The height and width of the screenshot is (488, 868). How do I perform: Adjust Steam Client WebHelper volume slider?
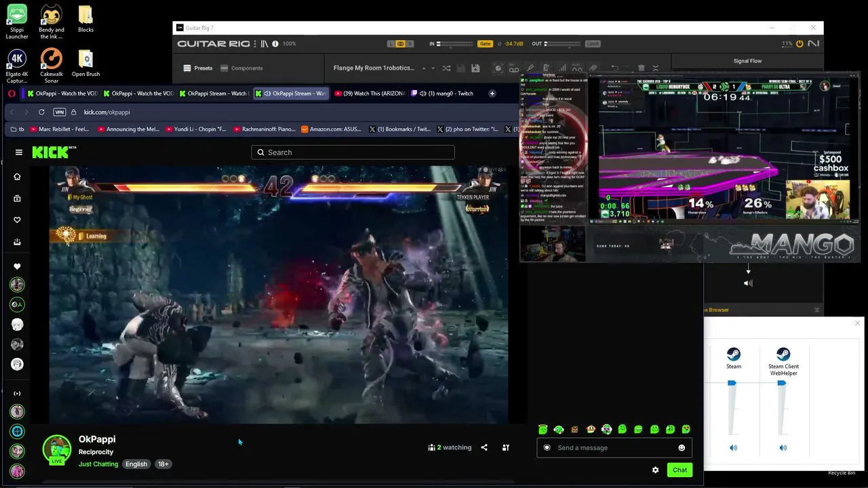[782, 384]
